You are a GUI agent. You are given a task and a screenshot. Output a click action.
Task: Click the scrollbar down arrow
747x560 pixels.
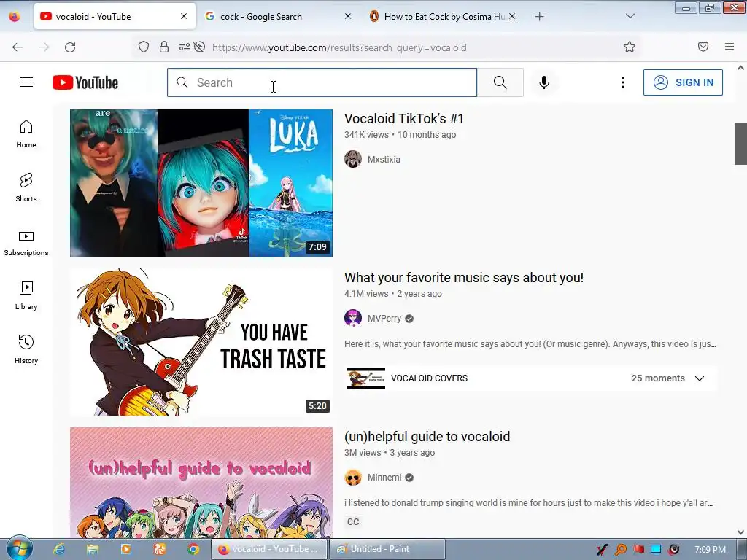pyautogui.click(x=740, y=532)
